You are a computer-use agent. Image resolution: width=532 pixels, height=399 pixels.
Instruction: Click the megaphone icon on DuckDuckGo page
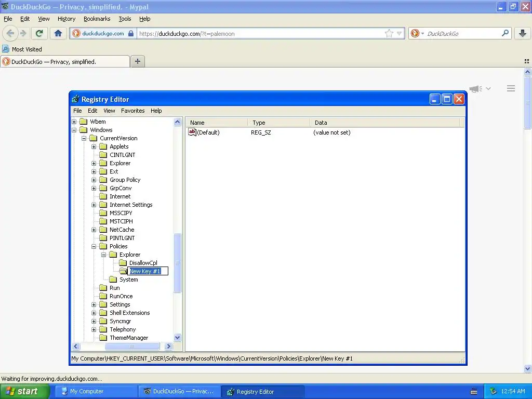pyautogui.click(x=475, y=89)
